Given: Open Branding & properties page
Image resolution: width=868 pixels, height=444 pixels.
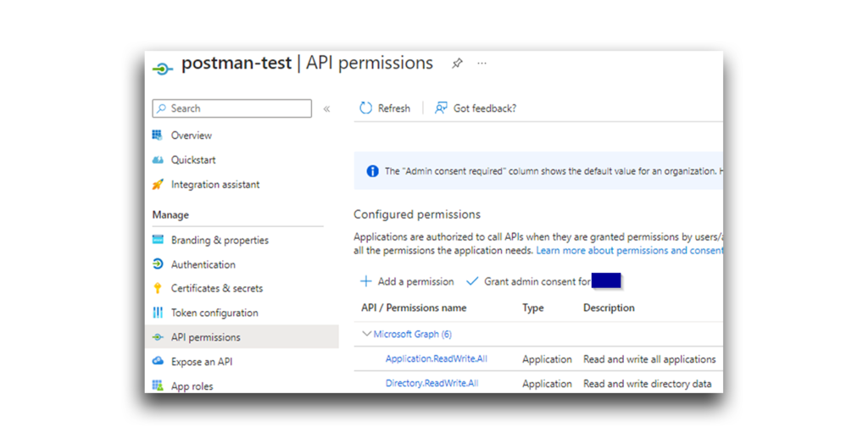Looking at the screenshot, I should [x=220, y=240].
